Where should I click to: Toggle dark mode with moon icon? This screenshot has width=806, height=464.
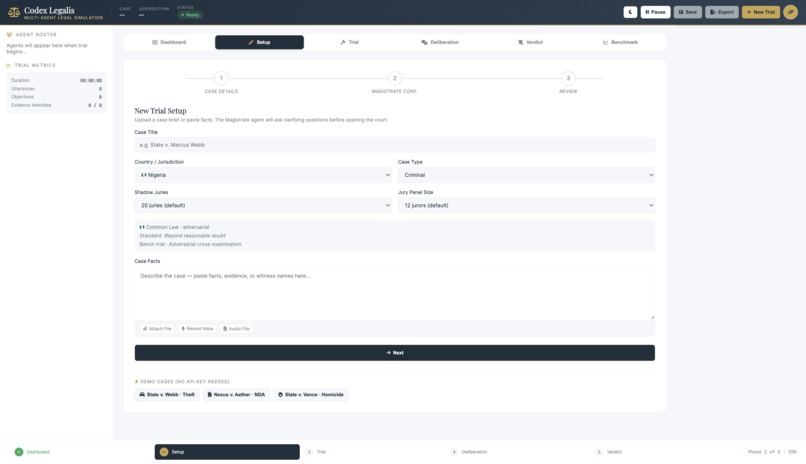click(630, 12)
